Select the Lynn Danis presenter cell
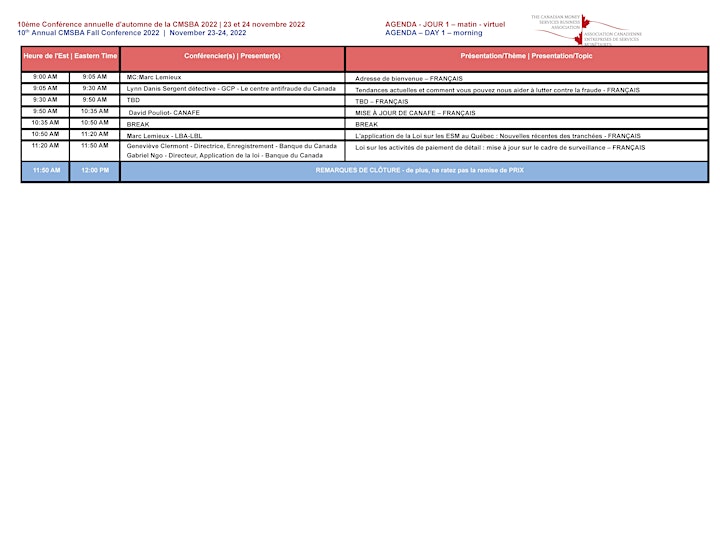 (x=232, y=89)
